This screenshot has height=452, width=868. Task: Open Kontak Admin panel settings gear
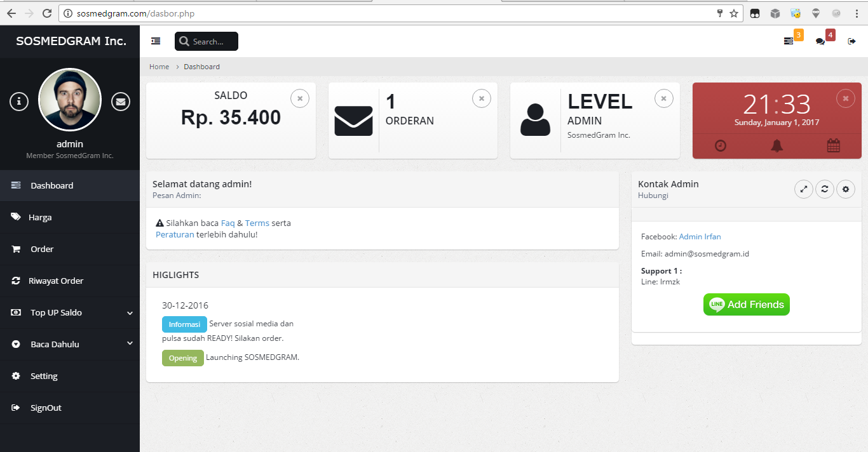[846, 189]
